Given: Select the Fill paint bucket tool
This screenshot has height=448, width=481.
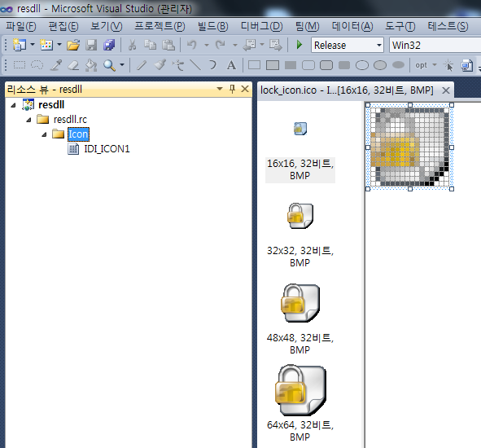Looking at the screenshot, I should (91, 65).
